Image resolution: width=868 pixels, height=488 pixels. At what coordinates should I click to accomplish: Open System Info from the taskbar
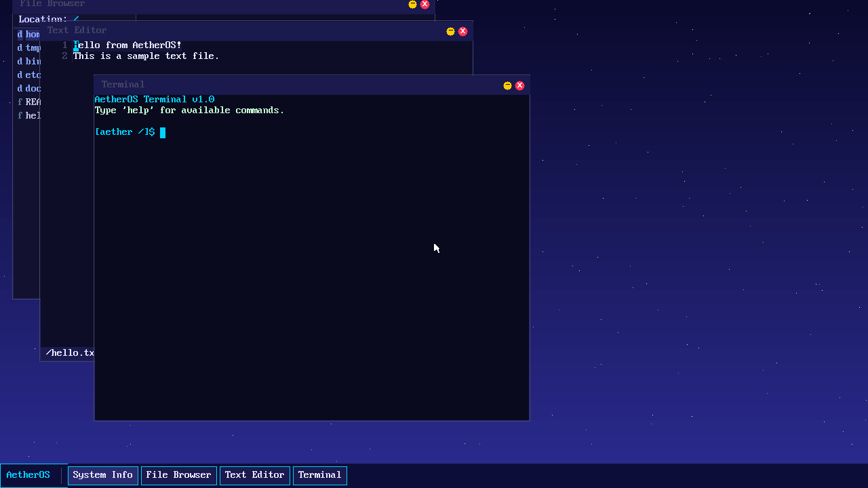[103, 476]
